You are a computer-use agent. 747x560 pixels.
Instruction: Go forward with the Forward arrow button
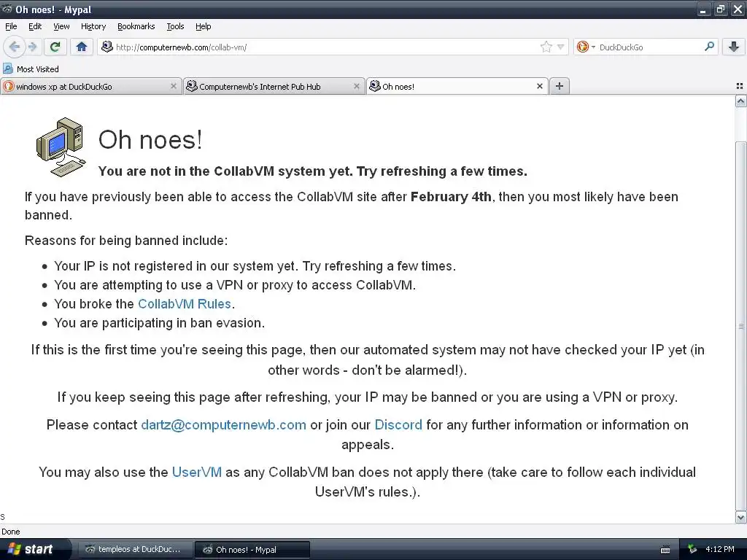point(32,47)
